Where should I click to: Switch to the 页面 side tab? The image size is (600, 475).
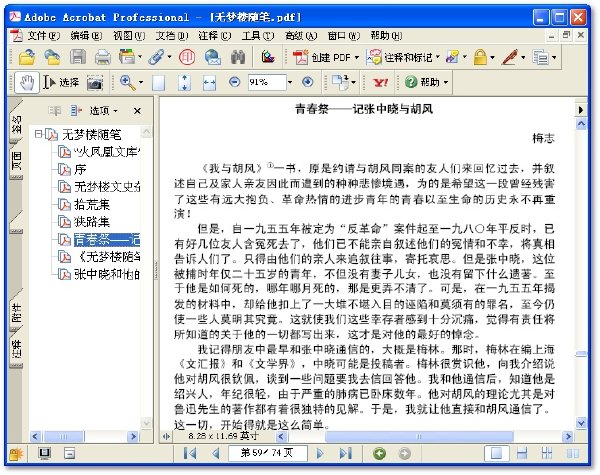click(x=16, y=161)
